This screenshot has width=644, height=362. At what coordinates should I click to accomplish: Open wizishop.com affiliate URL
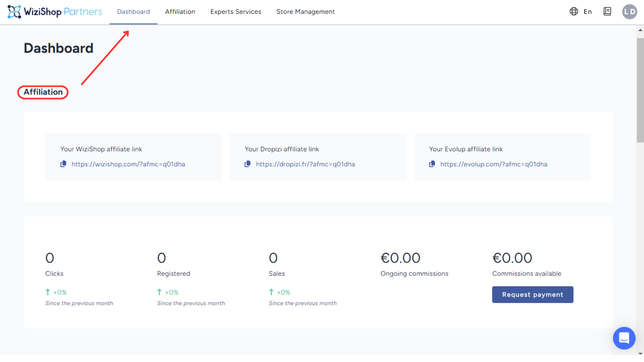click(128, 164)
